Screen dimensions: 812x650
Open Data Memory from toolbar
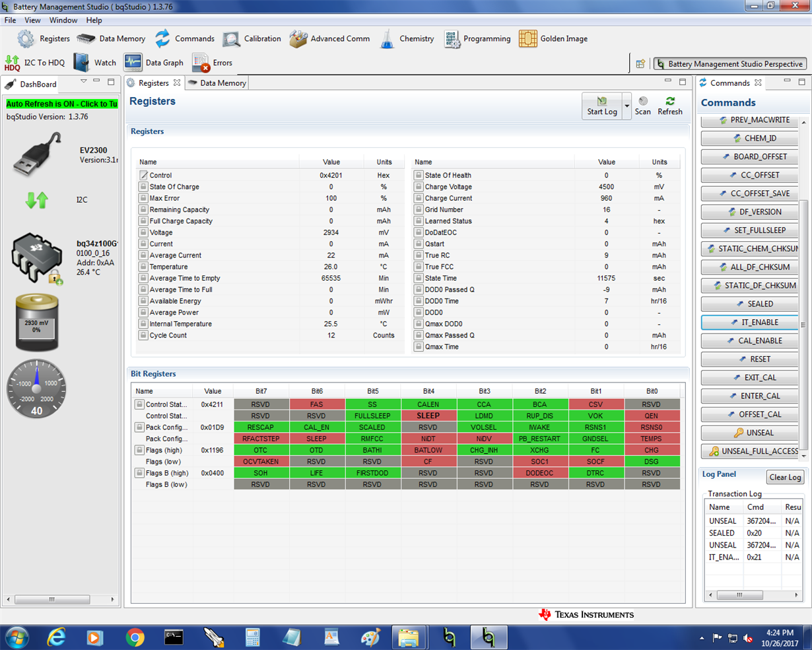[111, 39]
